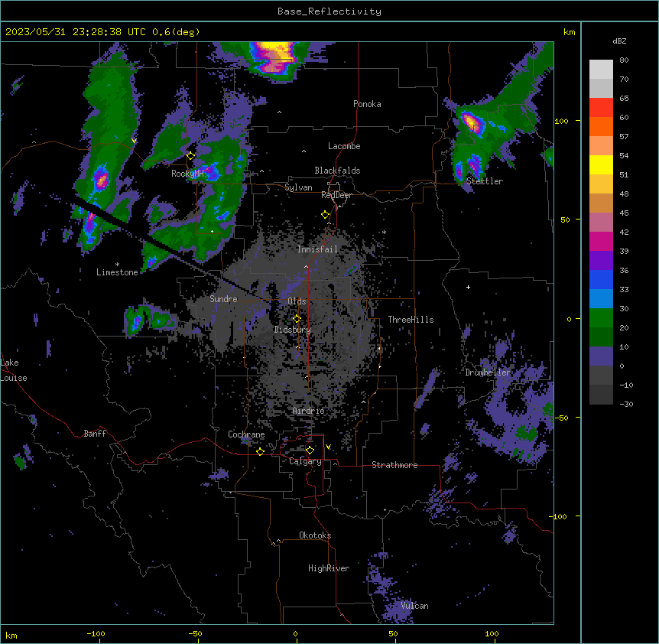This screenshot has height=644, width=659.
Task: Pick the red swatch between 65 and 60 dBZ
Action: click(601, 108)
